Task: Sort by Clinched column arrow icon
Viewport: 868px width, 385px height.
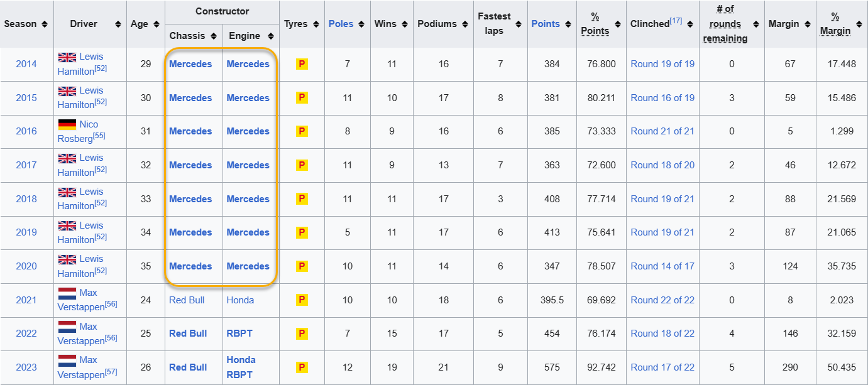Action: pos(690,24)
